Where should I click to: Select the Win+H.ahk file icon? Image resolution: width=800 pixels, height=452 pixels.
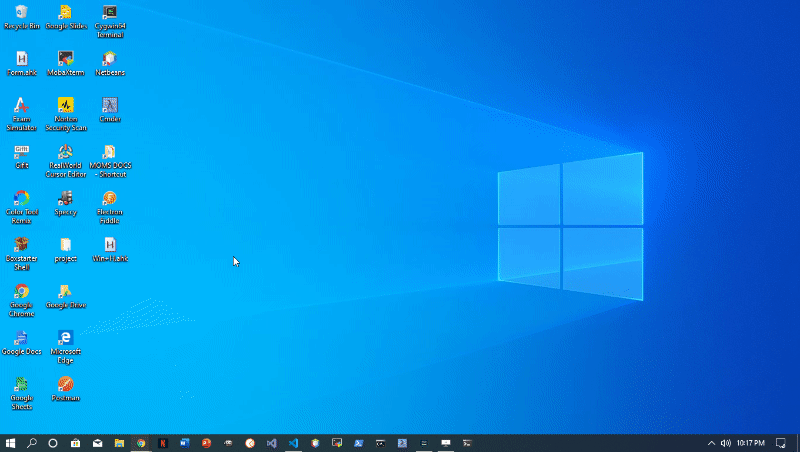click(110, 250)
